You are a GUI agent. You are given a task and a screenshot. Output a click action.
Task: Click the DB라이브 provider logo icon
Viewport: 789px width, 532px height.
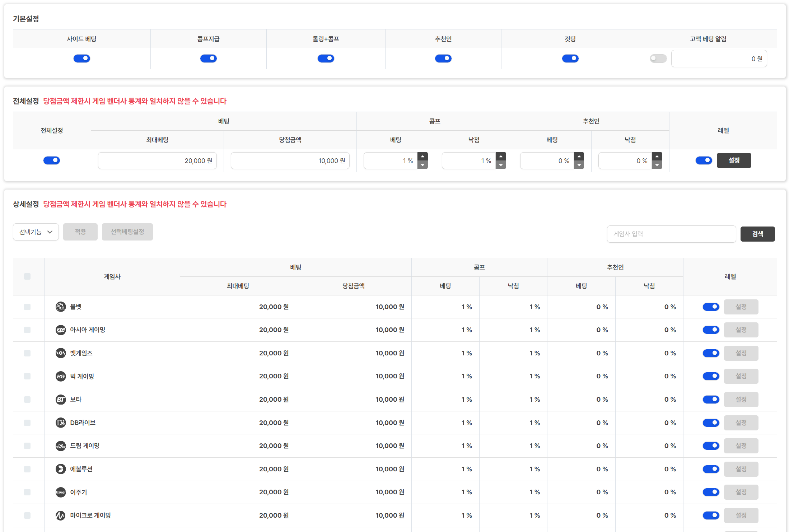[x=61, y=423]
